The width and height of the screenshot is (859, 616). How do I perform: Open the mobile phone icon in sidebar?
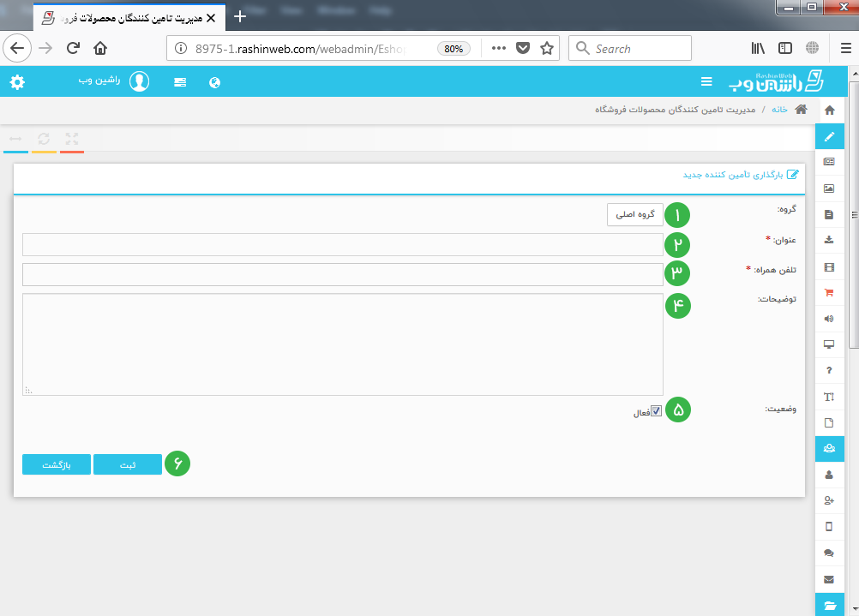click(x=829, y=527)
